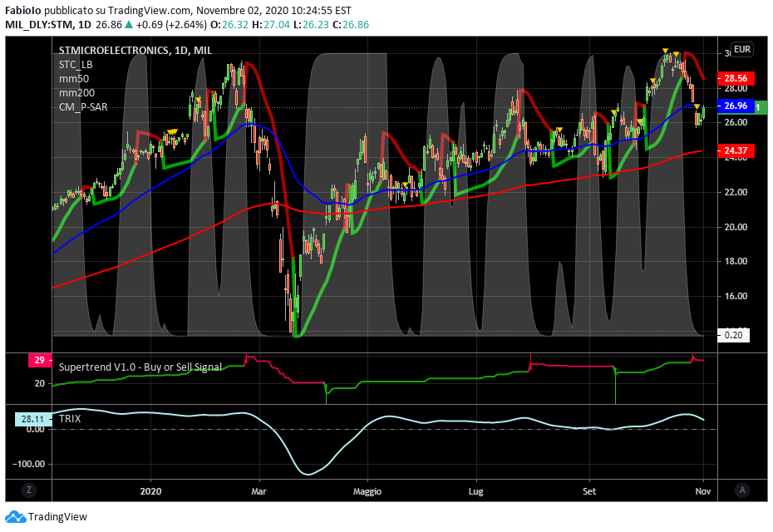Toggle the round A auto-scale icon
Viewport: 773px width, 532px height.
coord(742,490)
